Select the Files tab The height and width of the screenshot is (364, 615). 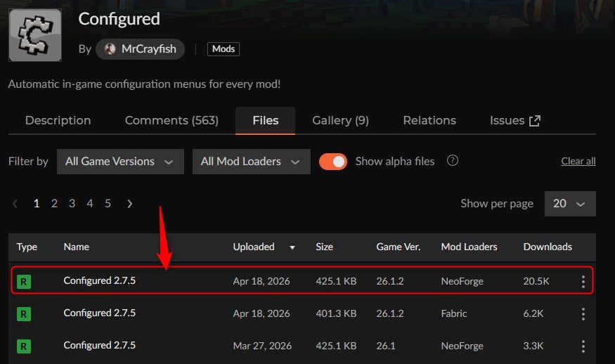click(265, 120)
